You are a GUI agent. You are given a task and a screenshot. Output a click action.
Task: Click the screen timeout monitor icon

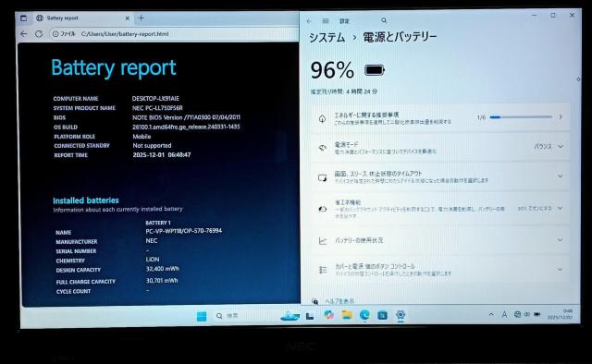[x=322, y=177]
